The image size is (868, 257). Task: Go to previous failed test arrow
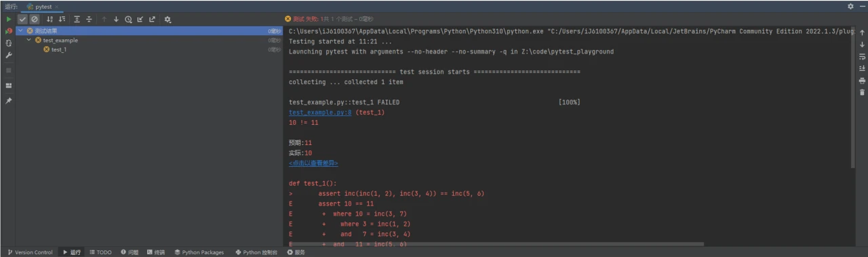[x=104, y=19]
